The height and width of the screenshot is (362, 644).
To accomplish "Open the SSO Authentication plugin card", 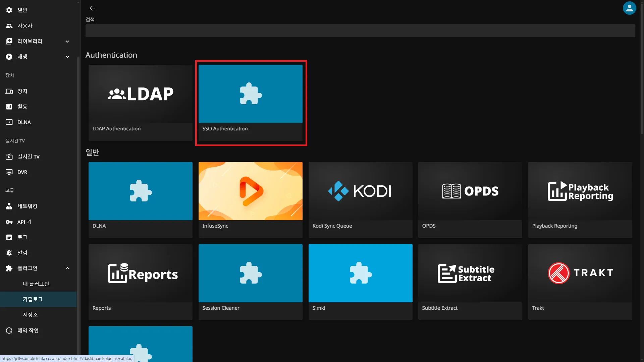I will [250, 102].
